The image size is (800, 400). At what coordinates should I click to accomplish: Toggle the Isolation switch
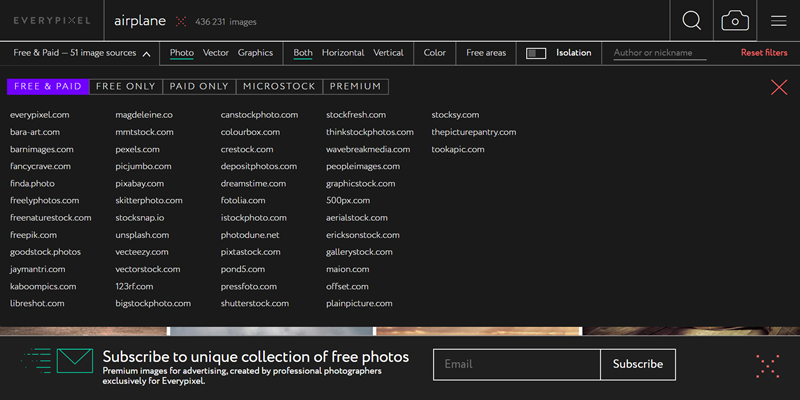[x=537, y=53]
